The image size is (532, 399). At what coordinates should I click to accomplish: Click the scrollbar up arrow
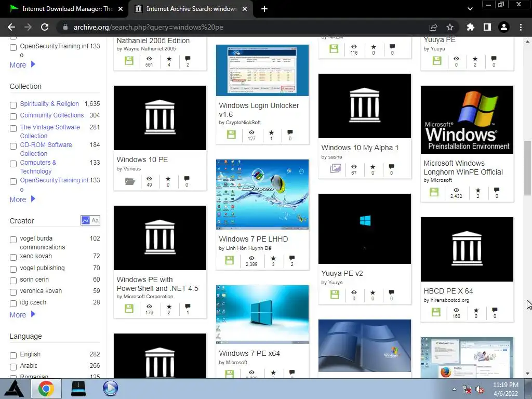click(528, 42)
